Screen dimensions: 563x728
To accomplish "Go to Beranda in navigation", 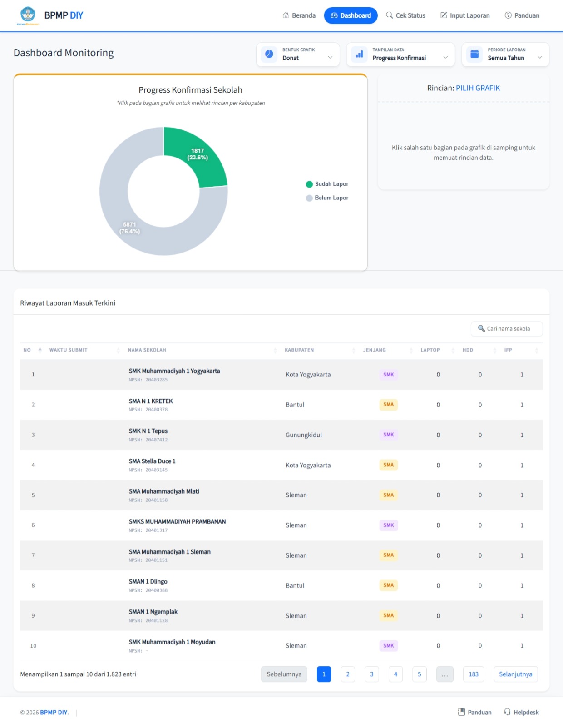I will (x=299, y=15).
